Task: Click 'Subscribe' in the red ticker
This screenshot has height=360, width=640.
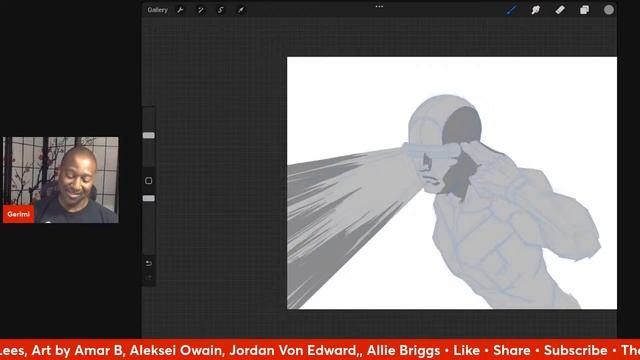Action: [576, 350]
